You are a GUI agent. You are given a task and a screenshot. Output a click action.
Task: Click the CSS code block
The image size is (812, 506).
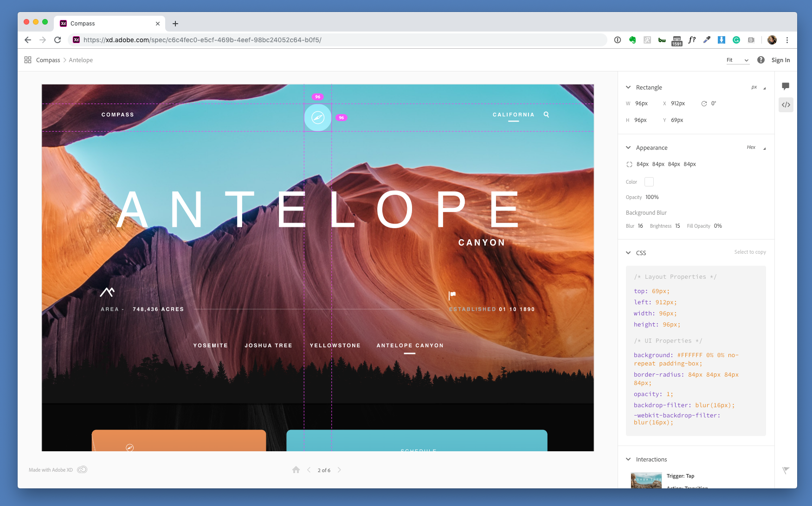click(x=696, y=351)
